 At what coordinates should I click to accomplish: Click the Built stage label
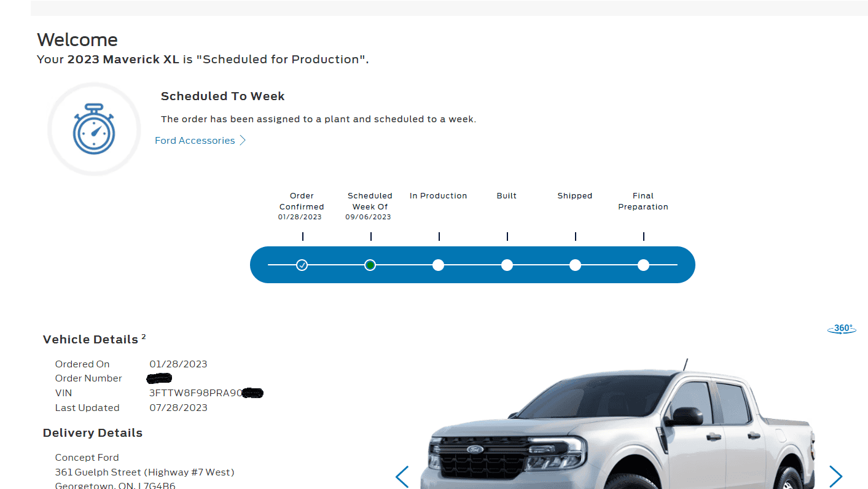tap(507, 196)
